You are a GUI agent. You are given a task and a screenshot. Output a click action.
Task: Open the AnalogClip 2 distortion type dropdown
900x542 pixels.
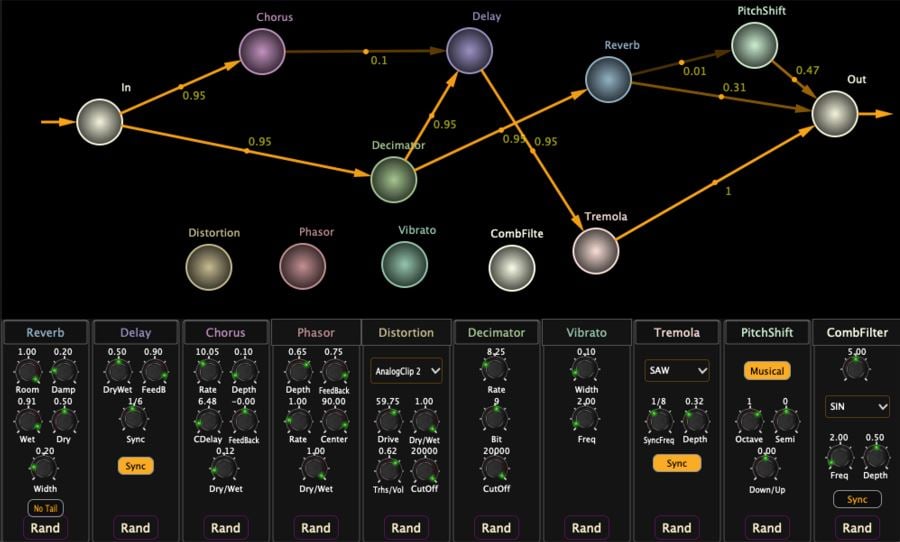pyautogui.click(x=406, y=371)
